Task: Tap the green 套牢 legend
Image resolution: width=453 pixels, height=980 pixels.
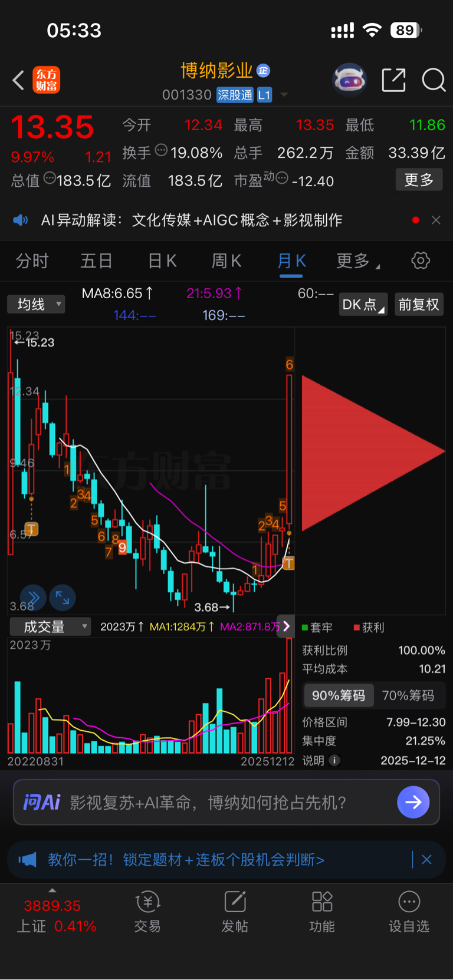Action: [x=317, y=628]
